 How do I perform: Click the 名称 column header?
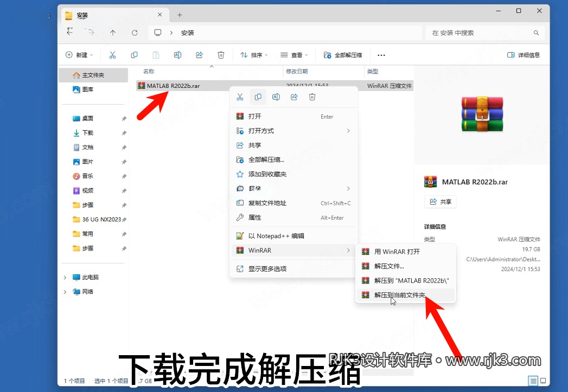[x=149, y=72]
